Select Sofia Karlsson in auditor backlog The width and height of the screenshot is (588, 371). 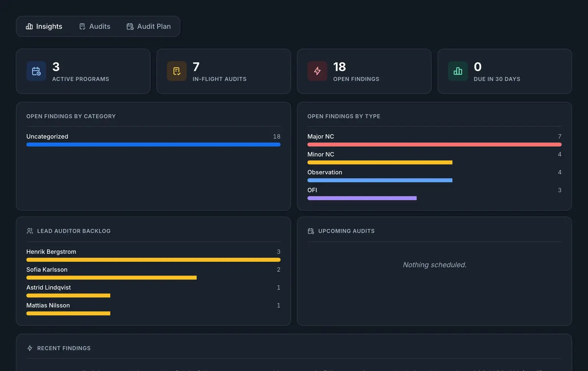[x=47, y=270]
